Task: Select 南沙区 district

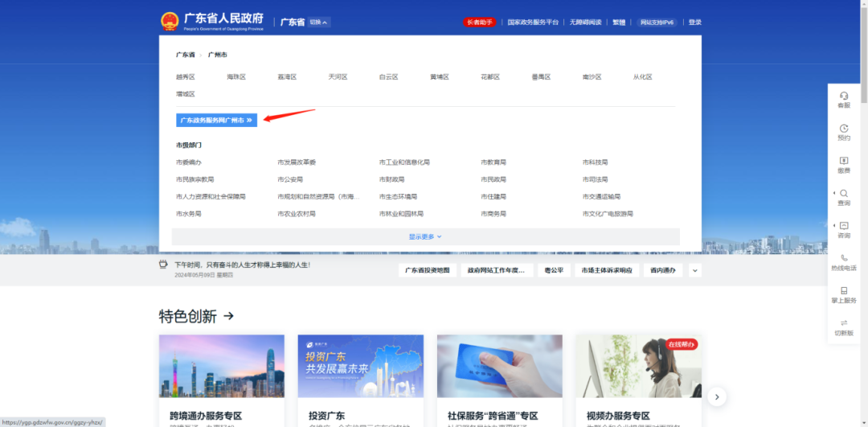Action: click(x=592, y=77)
